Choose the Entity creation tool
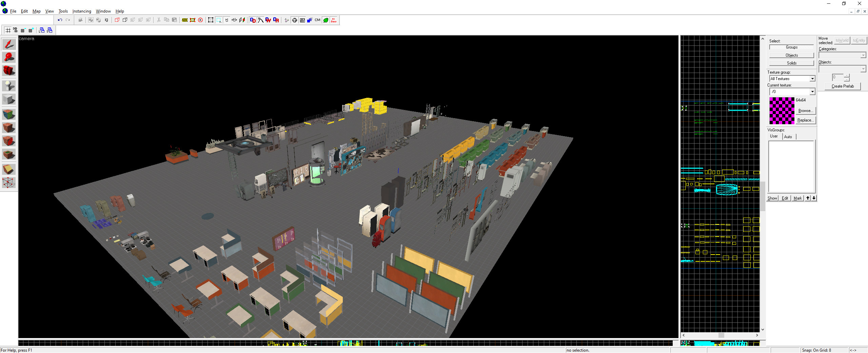 [x=8, y=86]
